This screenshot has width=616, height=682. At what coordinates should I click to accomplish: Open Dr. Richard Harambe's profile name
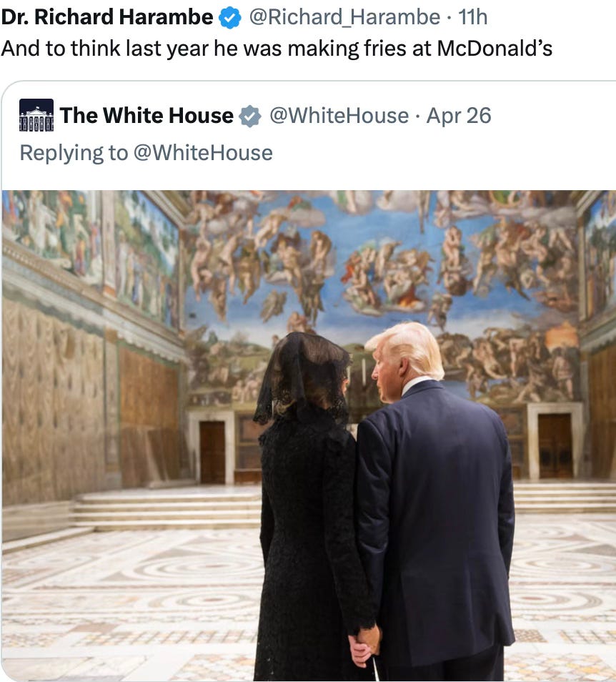[107, 17]
